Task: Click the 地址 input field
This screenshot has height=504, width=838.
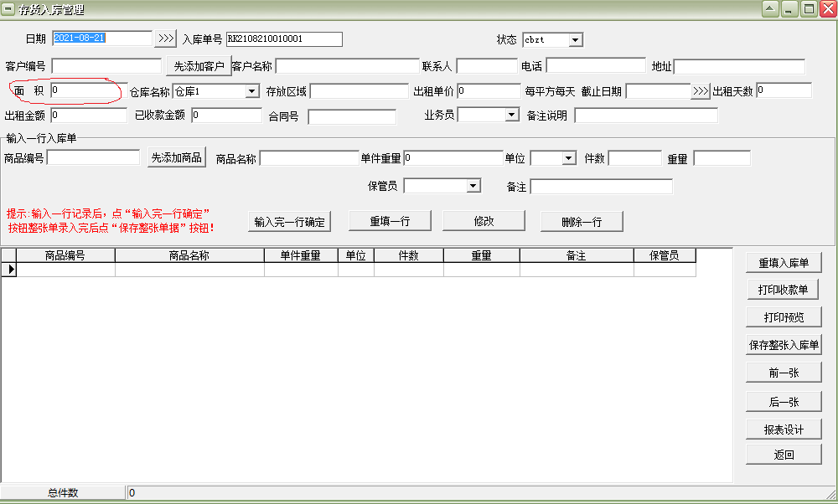Action: [x=739, y=67]
